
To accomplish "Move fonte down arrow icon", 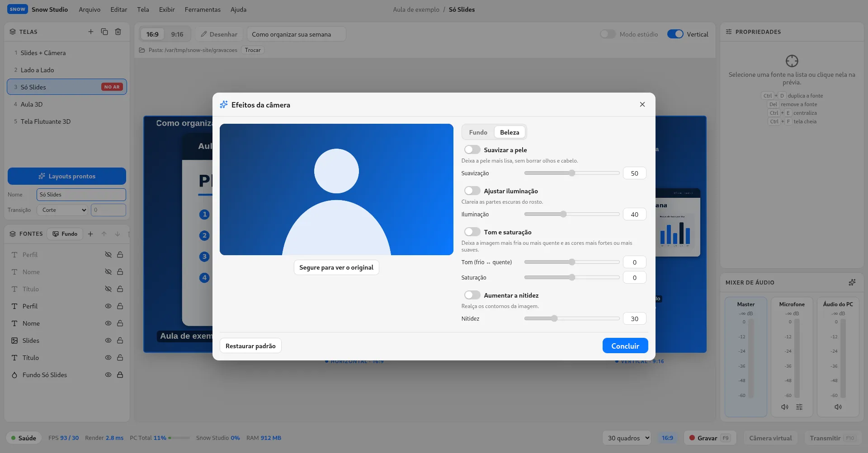I will tap(118, 234).
